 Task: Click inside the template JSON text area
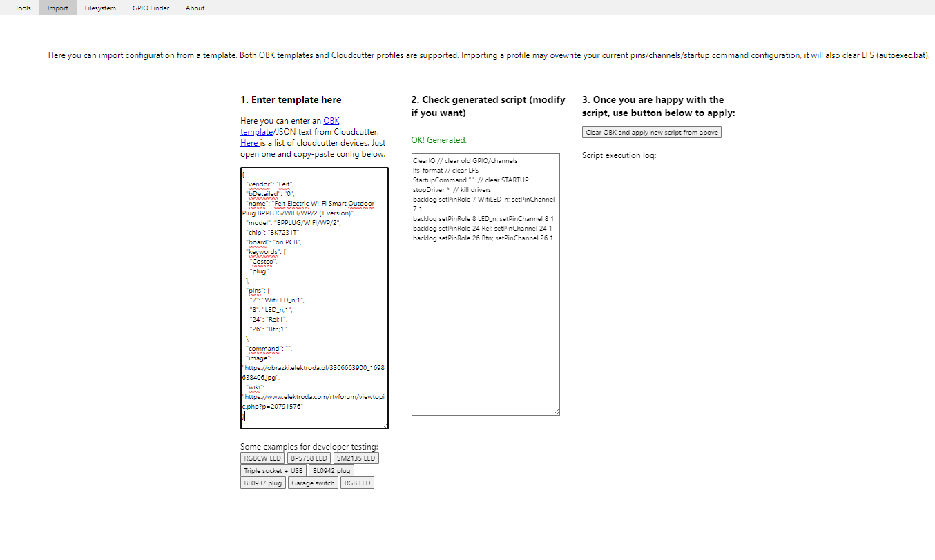[314, 298]
